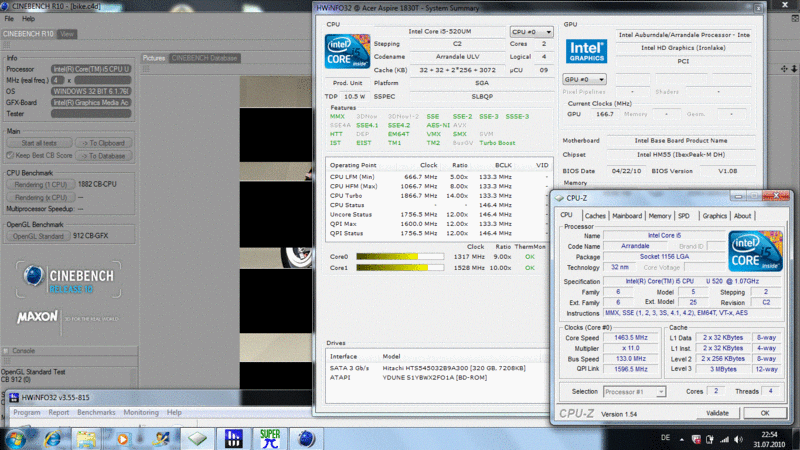
Task: Launch Windows Media Player taskbar icon
Action: (122, 439)
